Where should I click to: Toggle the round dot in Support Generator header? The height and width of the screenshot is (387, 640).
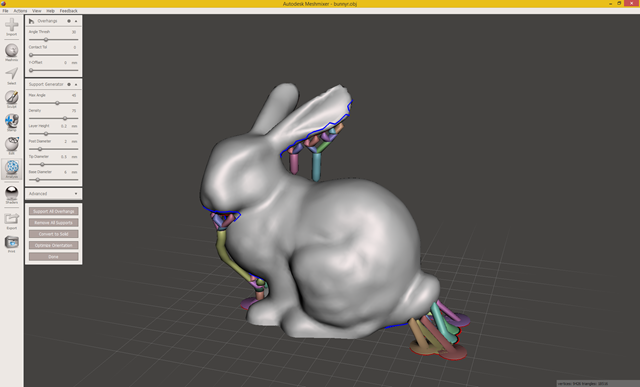click(x=69, y=85)
